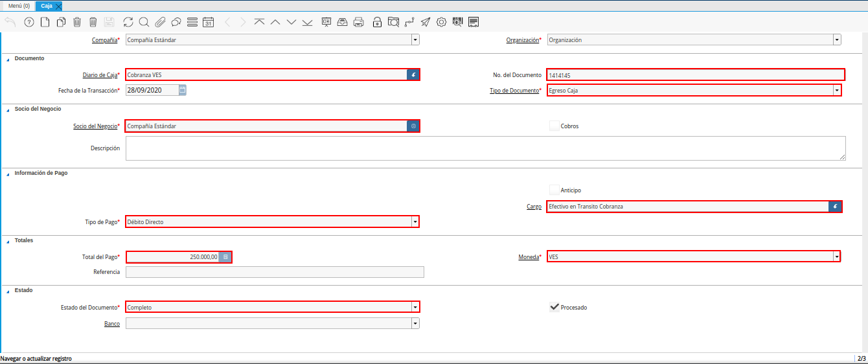Open the Request paper-plane icon
The image size is (868, 364).
pos(425,22)
